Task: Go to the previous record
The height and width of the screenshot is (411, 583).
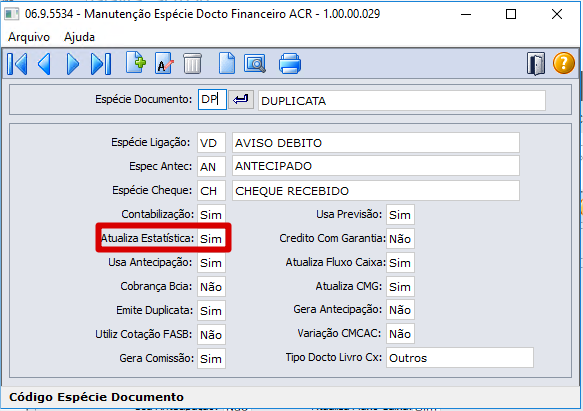Action: click(x=45, y=64)
